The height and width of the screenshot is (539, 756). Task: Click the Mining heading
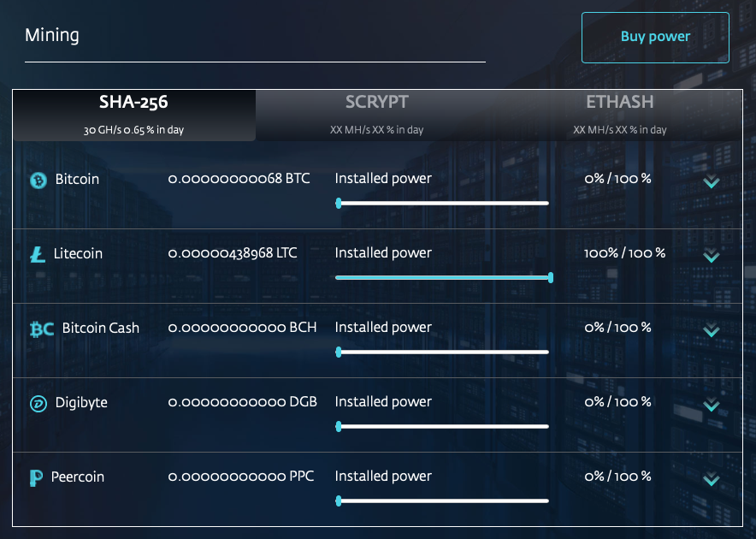click(52, 35)
